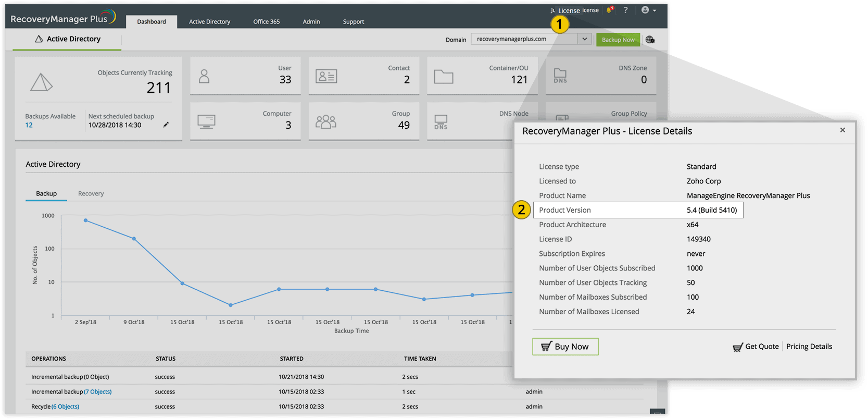Viewport: 868px width, 419px height.
Task: Switch to the Recovery chart tab
Action: coord(91,193)
